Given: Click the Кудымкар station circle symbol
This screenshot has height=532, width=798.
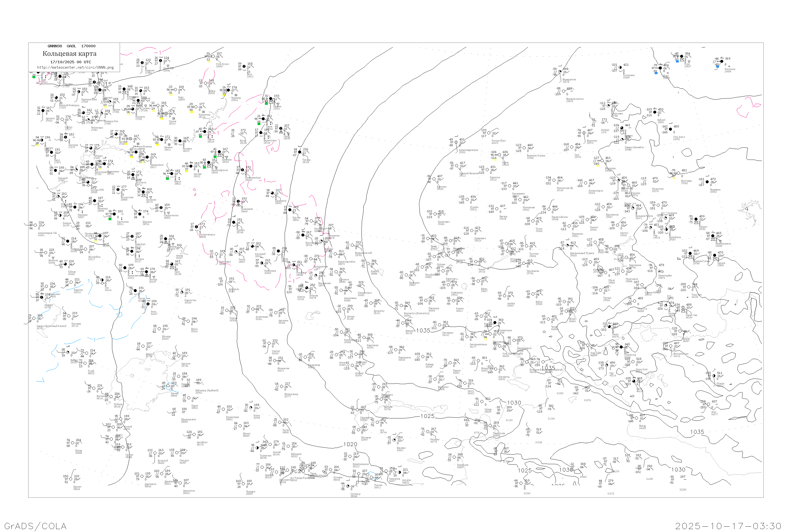Looking at the screenshot, I should [x=196, y=107].
